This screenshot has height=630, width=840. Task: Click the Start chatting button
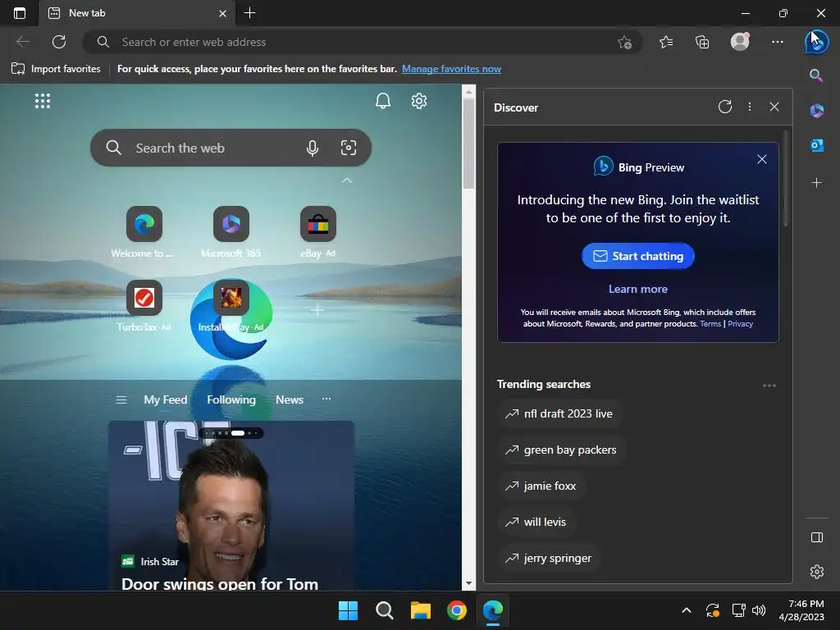[x=637, y=256]
